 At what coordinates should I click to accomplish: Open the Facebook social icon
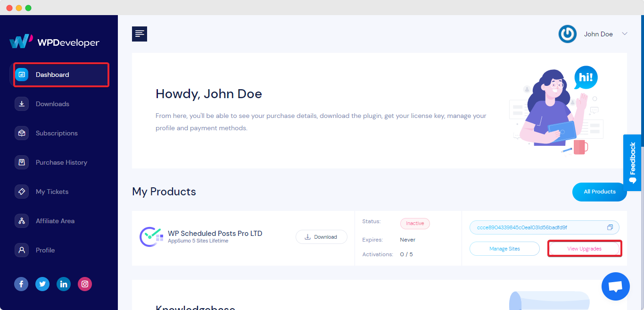coord(21,284)
